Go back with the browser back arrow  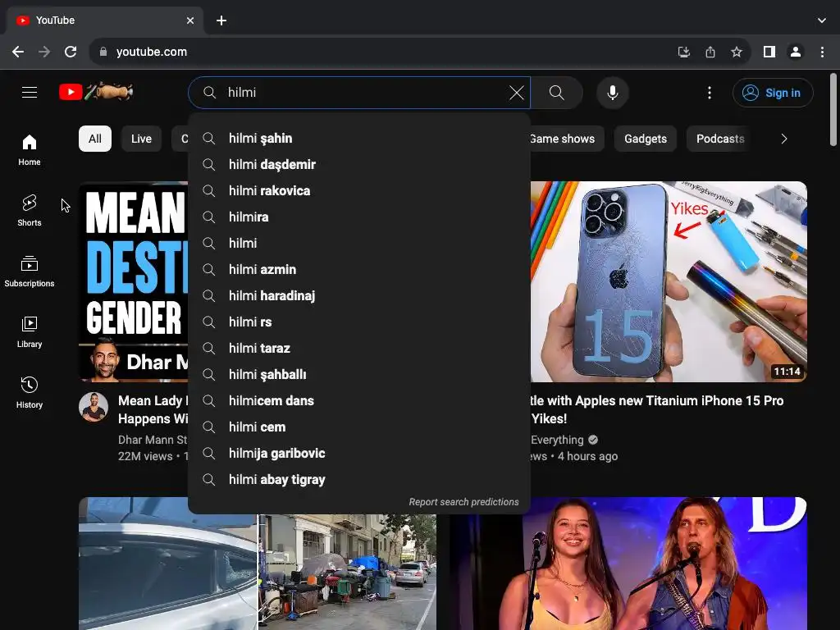(x=18, y=52)
